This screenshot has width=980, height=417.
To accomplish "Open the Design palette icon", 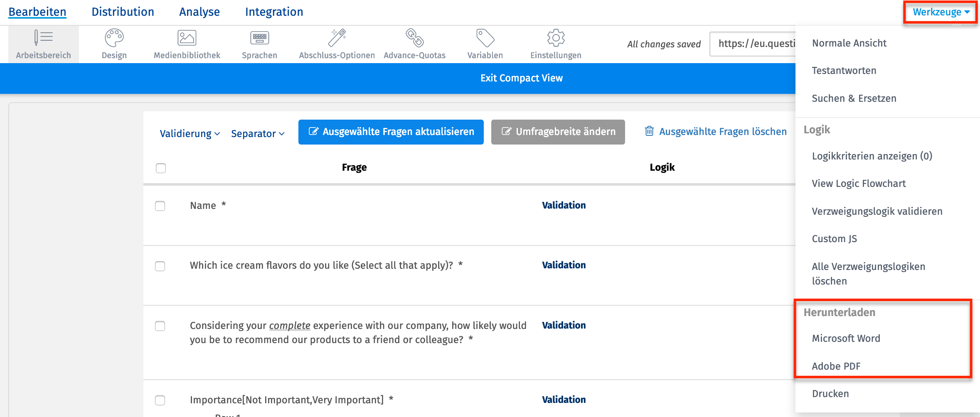I will pyautogui.click(x=114, y=38).
